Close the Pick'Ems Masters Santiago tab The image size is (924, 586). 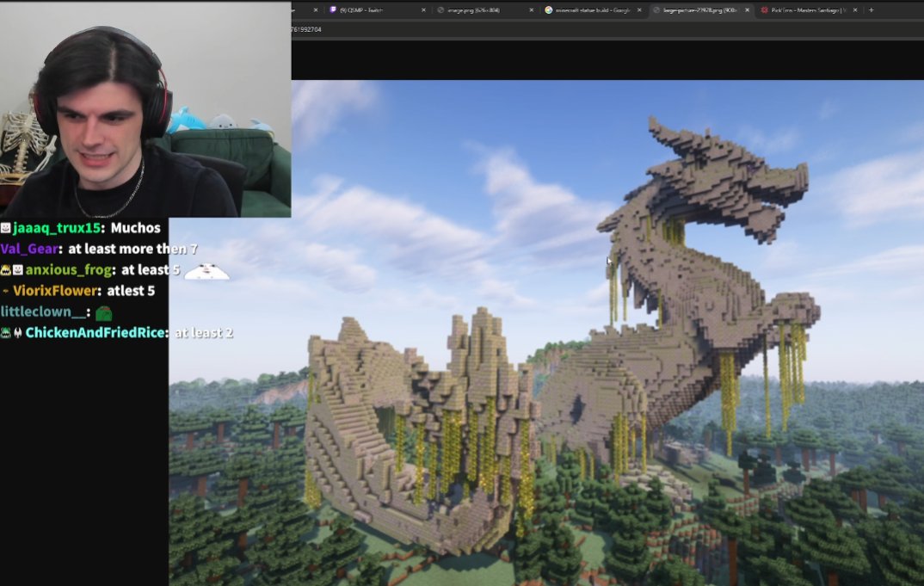coord(855,10)
